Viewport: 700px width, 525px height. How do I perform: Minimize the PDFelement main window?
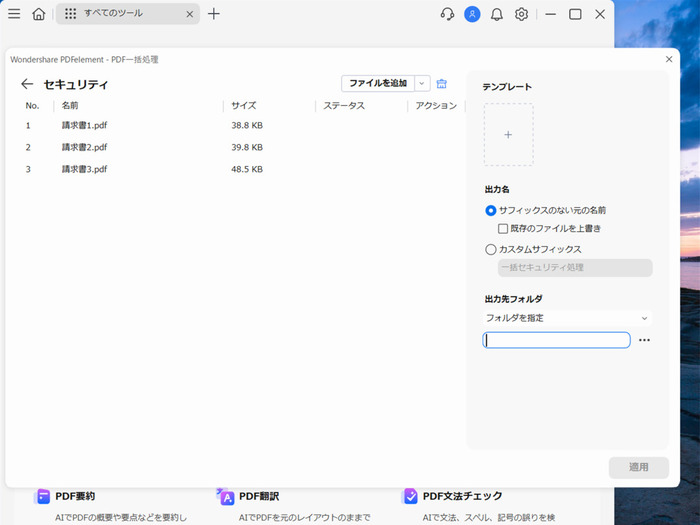(x=550, y=14)
